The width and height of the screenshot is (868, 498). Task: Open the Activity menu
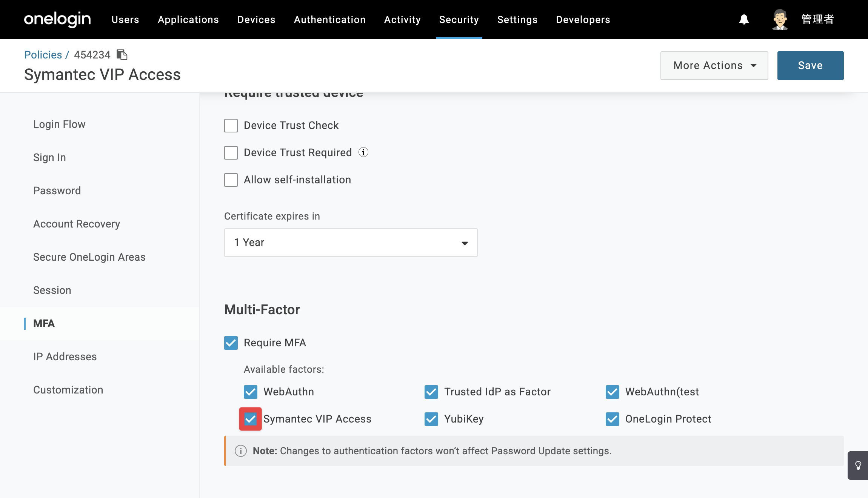[x=402, y=20]
